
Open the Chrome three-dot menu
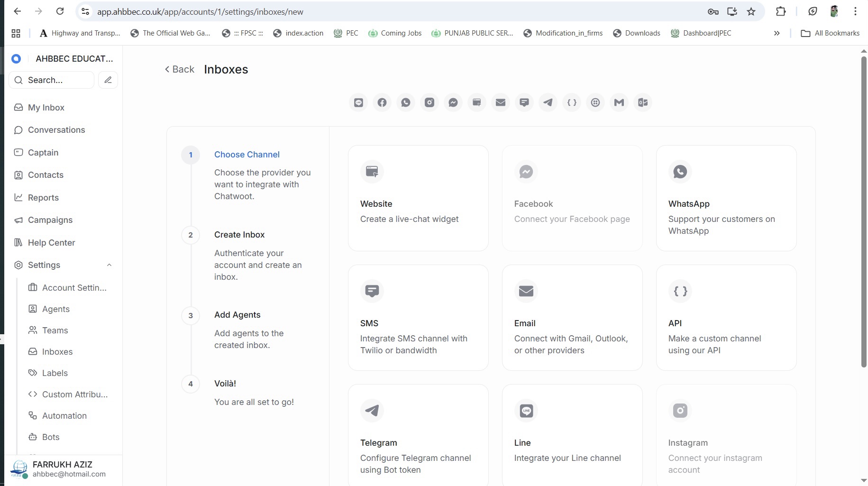coord(855,12)
